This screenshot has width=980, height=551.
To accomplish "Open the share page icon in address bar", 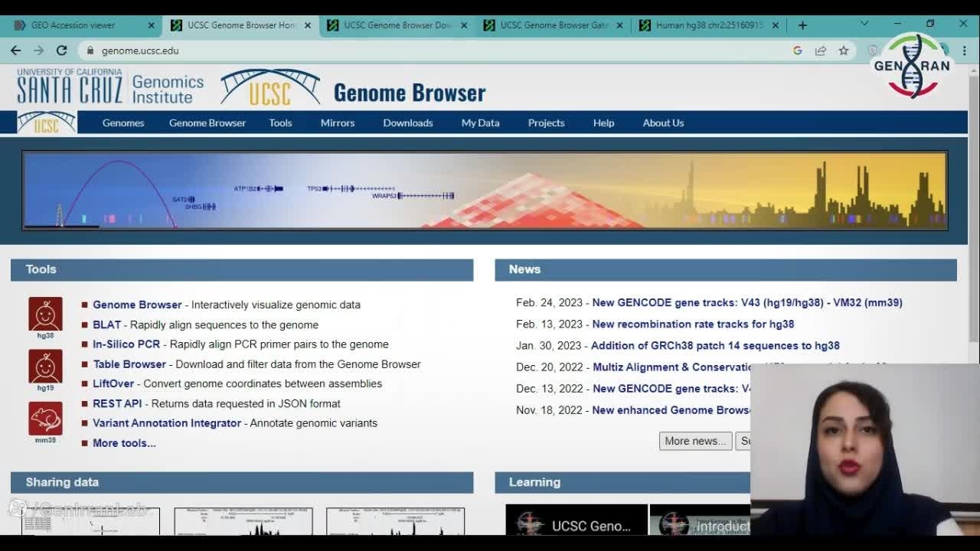I will point(820,51).
